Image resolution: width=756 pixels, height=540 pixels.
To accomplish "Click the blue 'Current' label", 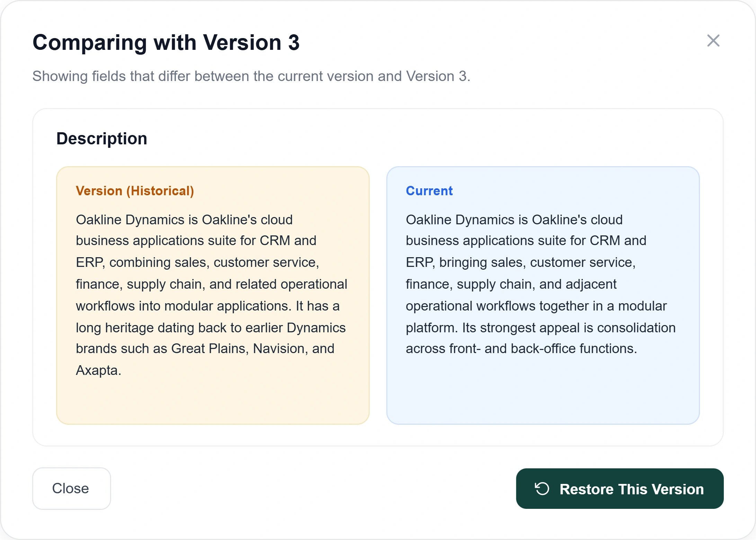I will 429,191.
